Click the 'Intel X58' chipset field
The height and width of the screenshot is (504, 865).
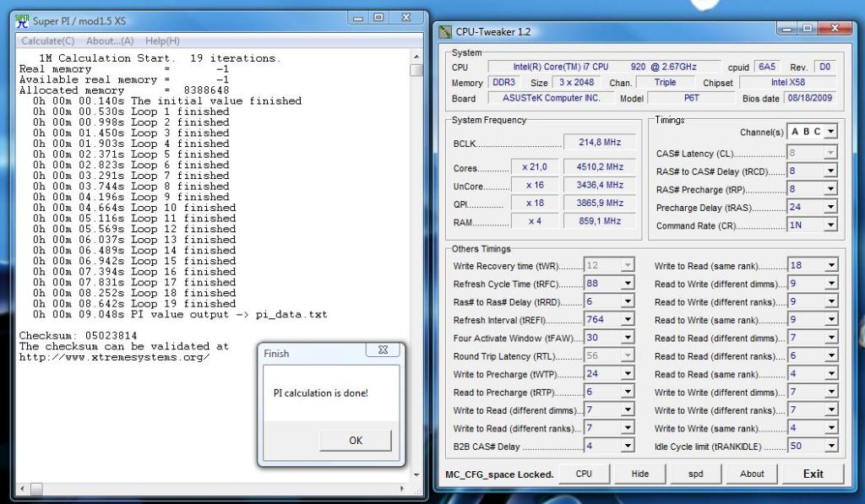click(787, 82)
